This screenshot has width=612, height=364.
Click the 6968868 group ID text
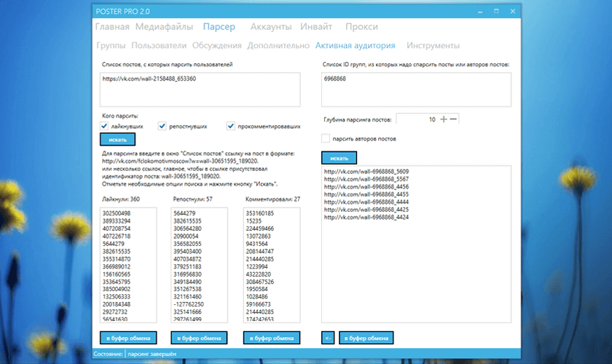click(334, 79)
